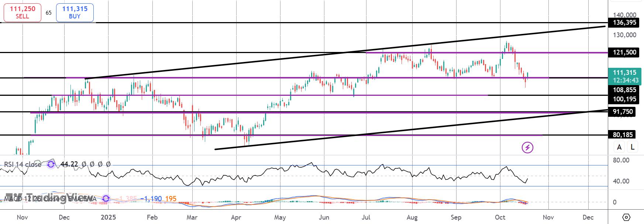Click the blue BUY 111,315 button
Image resolution: width=644 pixels, height=224 pixels.
[x=75, y=13]
